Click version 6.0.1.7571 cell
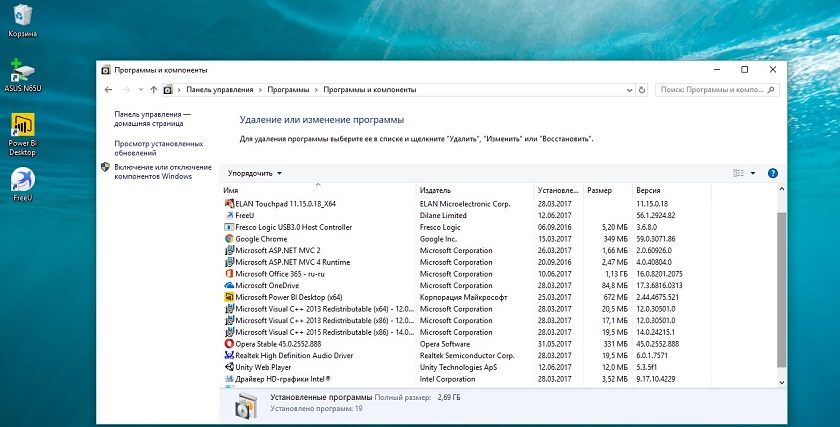The width and height of the screenshot is (840, 427). click(652, 355)
